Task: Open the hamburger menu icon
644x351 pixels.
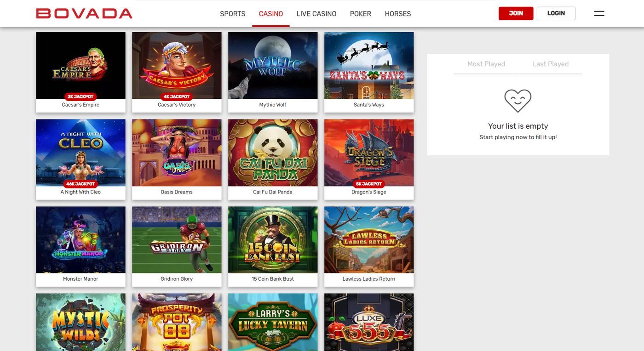Action: pos(599,13)
